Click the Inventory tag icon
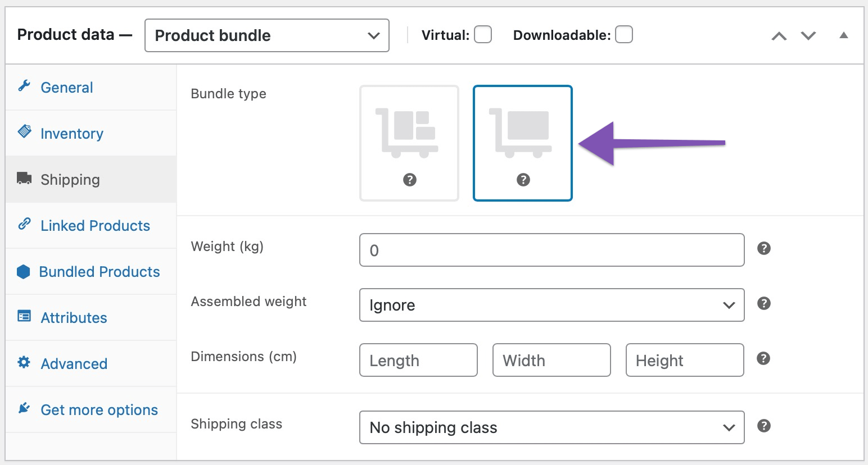The width and height of the screenshot is (868, 465). click(x=23, y=131)
